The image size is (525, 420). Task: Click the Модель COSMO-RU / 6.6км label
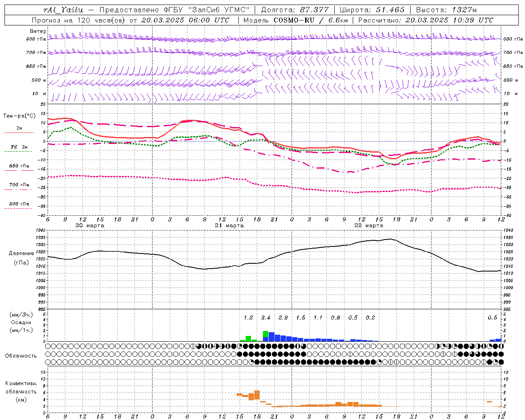click(295, 20)
